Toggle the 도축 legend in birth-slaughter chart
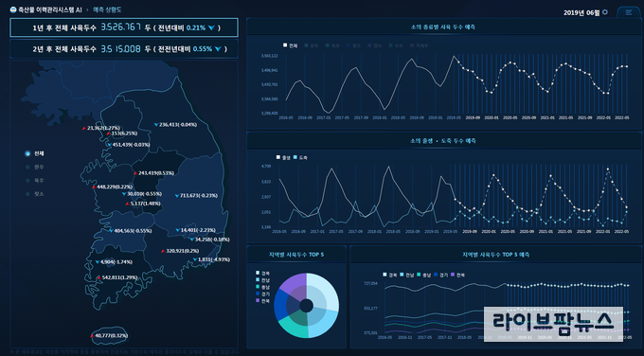Screen dimensions: 644x356 (300, 157)
